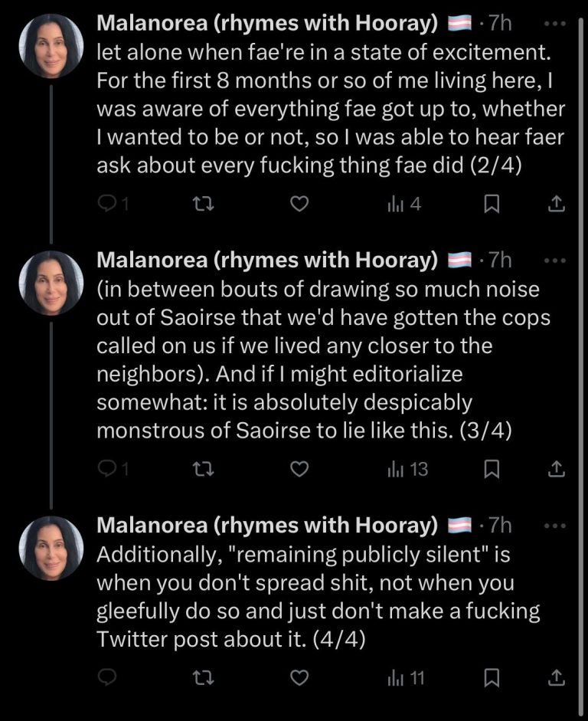Reply to the (2/4) tweet
Viewport: 588px width, 721px height.
(x=109, y=204)
